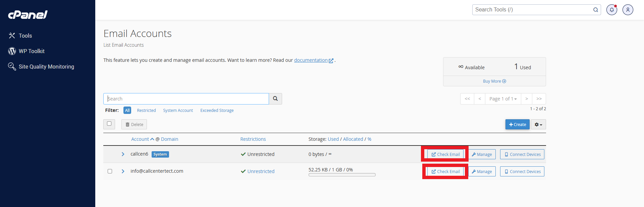
Task: Click storage usage bar for info@callcentertect.com
Action: (342, 175)
